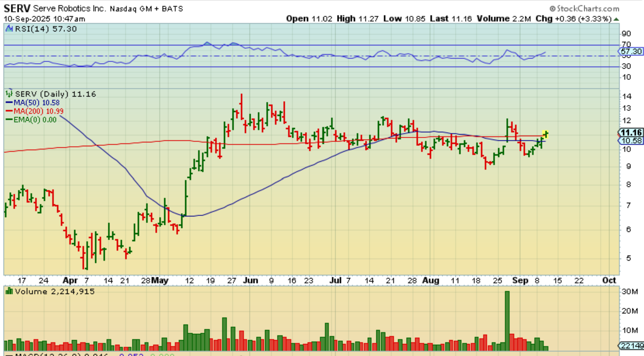The image size is (644, 356).
Task: Click the tallest green volume bar
Action: (x=507, y=320)
